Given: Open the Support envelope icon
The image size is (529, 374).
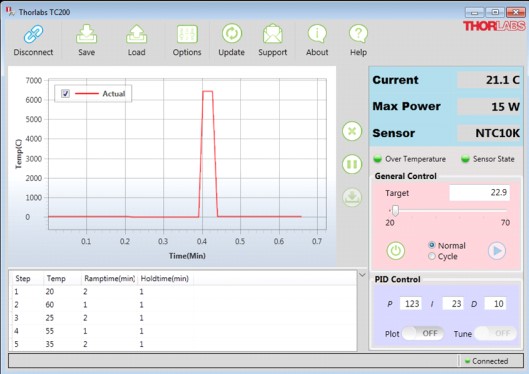Looking at the screenshot, I should coord(273,34).
